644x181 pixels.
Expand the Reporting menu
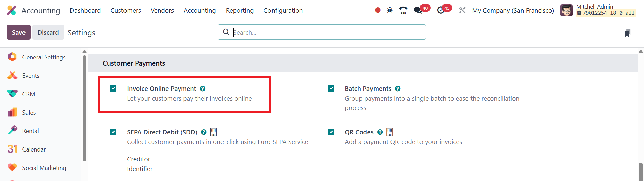[240, 11]
